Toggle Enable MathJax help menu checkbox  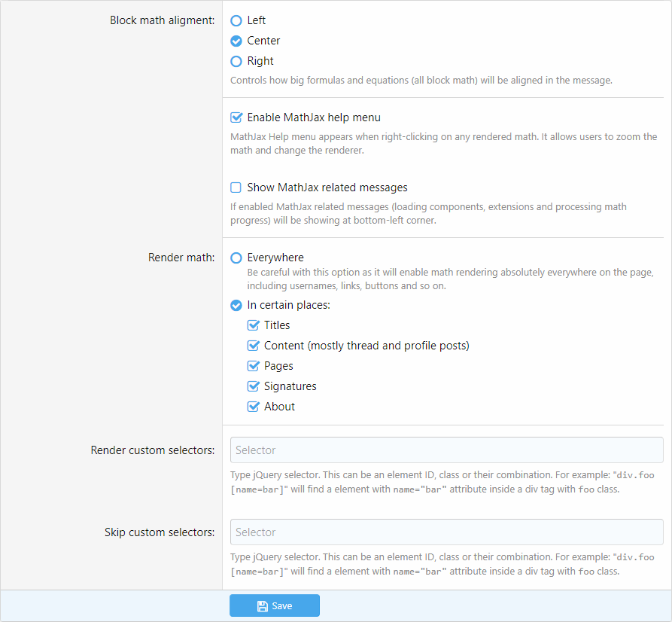[x=236, y=117]
